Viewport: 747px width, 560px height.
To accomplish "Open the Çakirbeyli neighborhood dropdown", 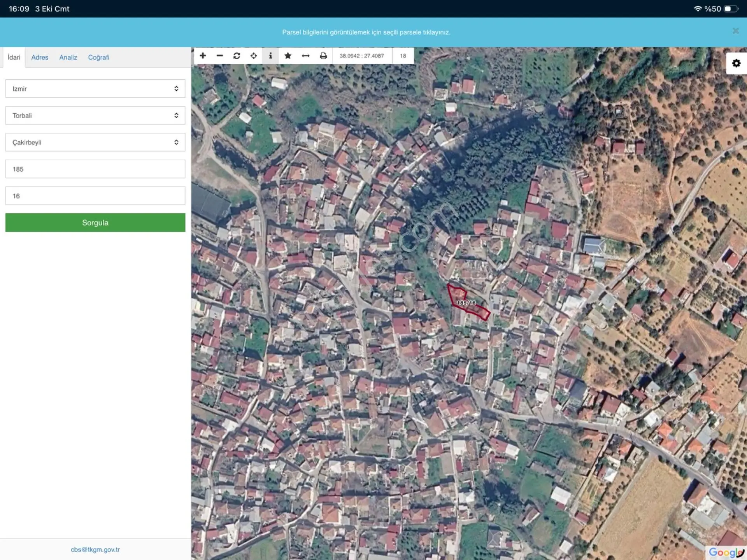I will coord(95,142).
